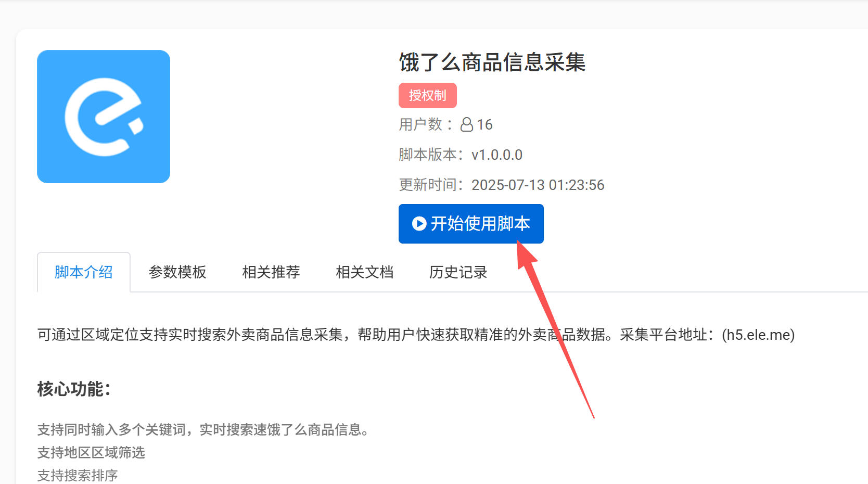
Task: Switch to the 参数模板 tab
Action: tap(177, 272)
